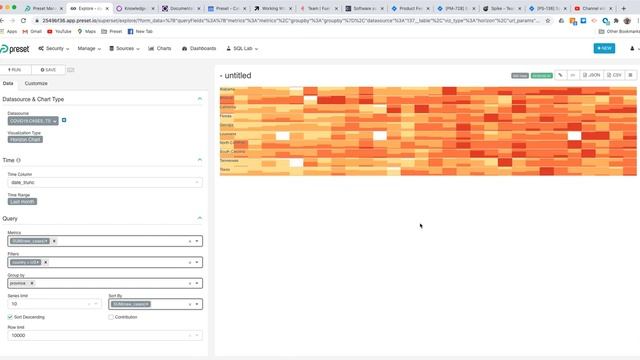Clear the Sort By field
Screen dimensions: 640x360
tap(190, 304)
